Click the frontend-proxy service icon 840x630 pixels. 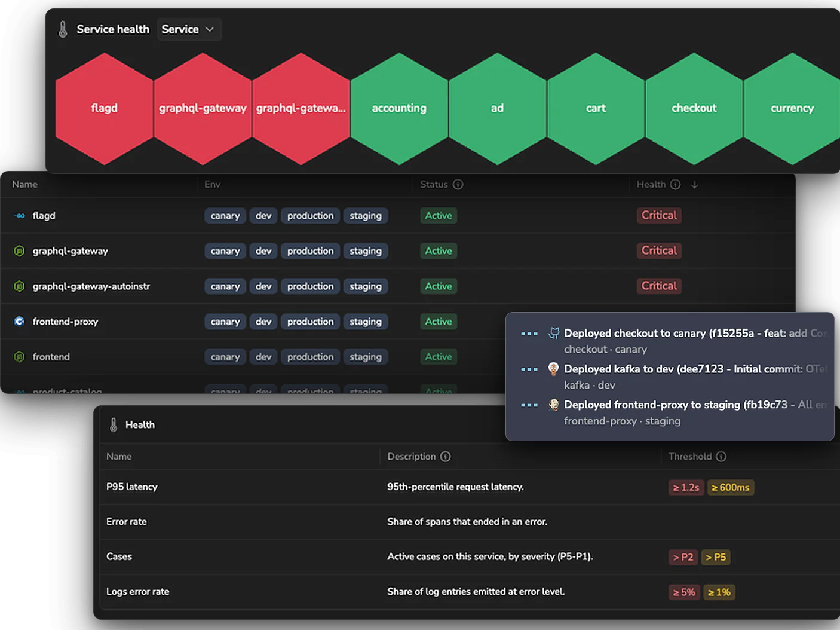(20, 322)
